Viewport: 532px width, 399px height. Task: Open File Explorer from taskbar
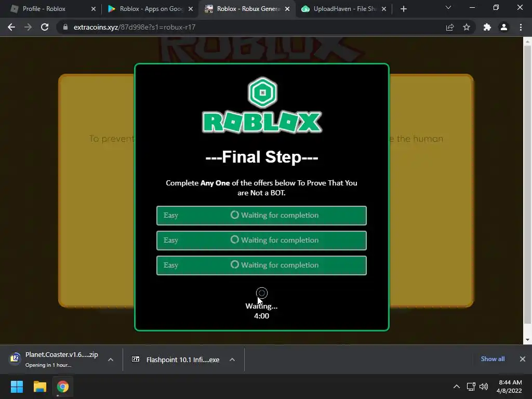pyautogui.click(x=39, y=387)
